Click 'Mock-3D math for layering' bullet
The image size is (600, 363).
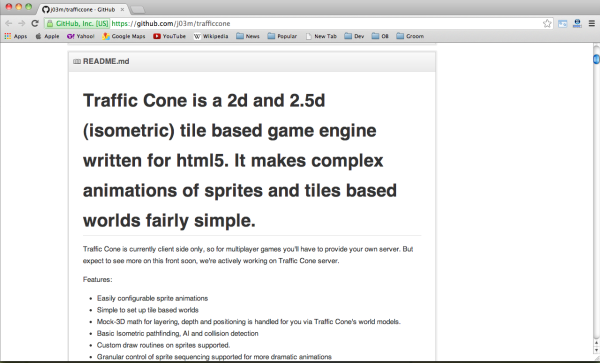(x=249, y=322)
